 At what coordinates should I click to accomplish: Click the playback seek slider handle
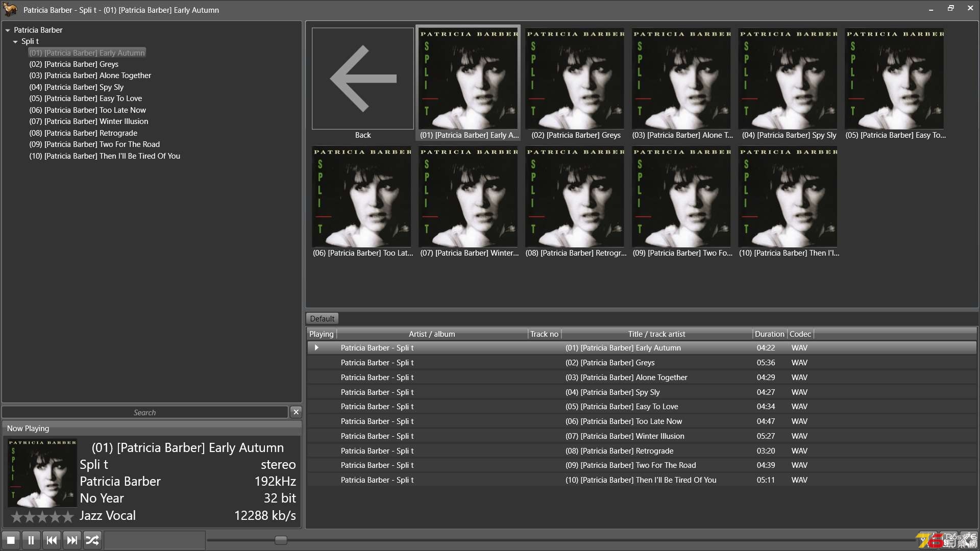coord(281,540)
